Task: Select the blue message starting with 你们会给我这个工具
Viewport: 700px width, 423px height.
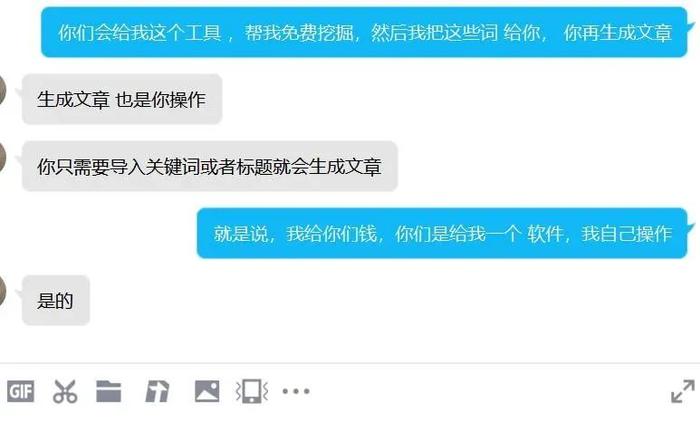Action: coord(364,32)
